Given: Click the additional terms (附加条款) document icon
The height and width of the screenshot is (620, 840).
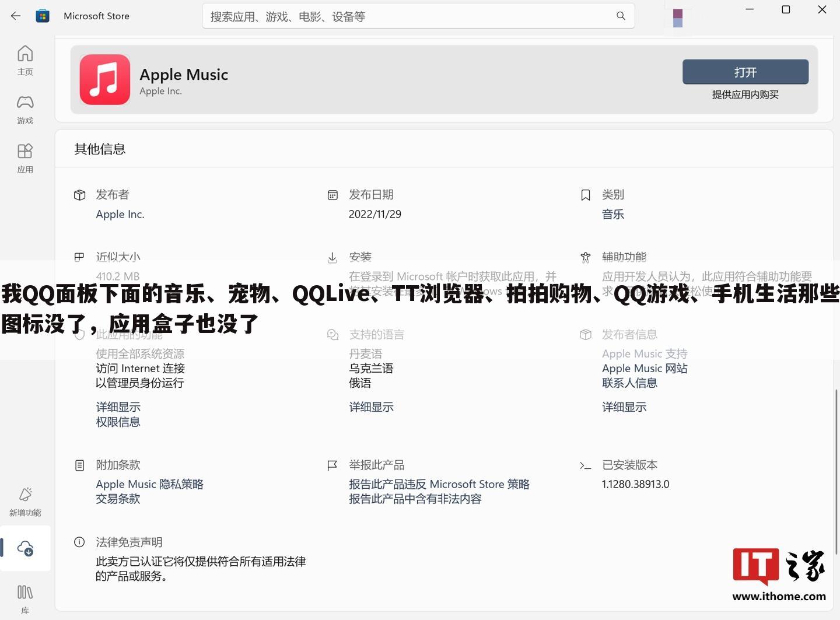Looking at the screenshot, I should point(80,465).
